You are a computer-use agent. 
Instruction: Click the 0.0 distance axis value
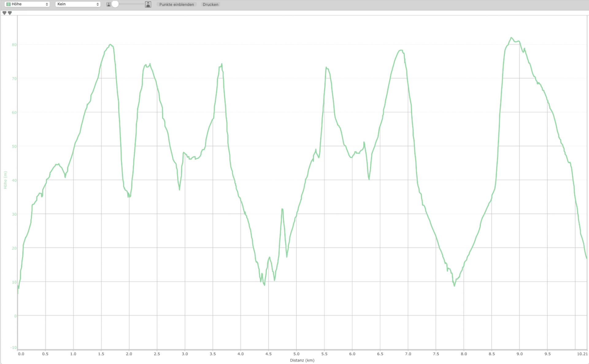21,354
